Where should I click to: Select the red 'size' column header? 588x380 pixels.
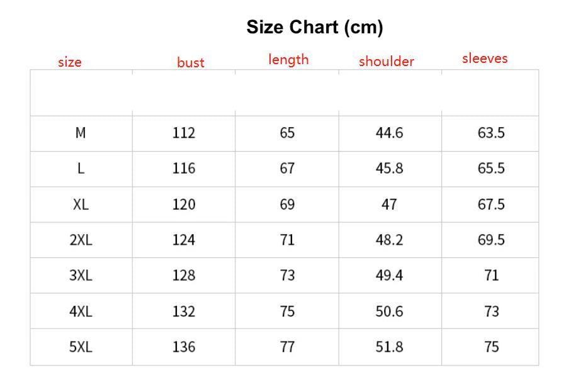(x=70, y=62)
